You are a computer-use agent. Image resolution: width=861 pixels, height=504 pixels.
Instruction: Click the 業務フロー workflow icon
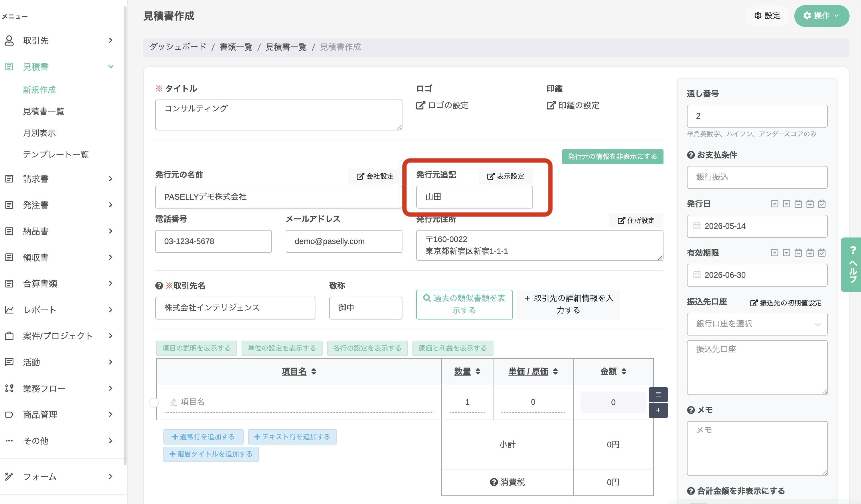[x=9, y=388]
